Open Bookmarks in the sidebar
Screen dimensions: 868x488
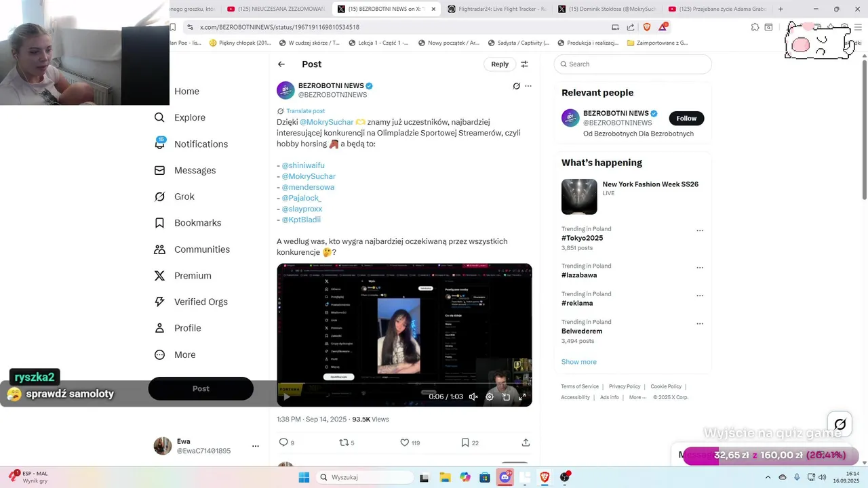coord(188,223)
